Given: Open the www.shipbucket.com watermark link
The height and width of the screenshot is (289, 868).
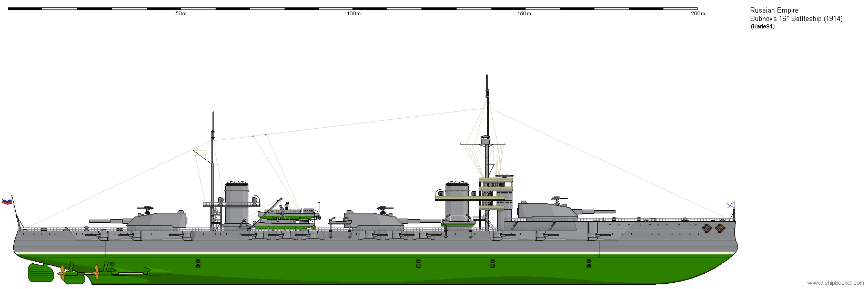Looking at the screenshot, I should coord(836,283).
